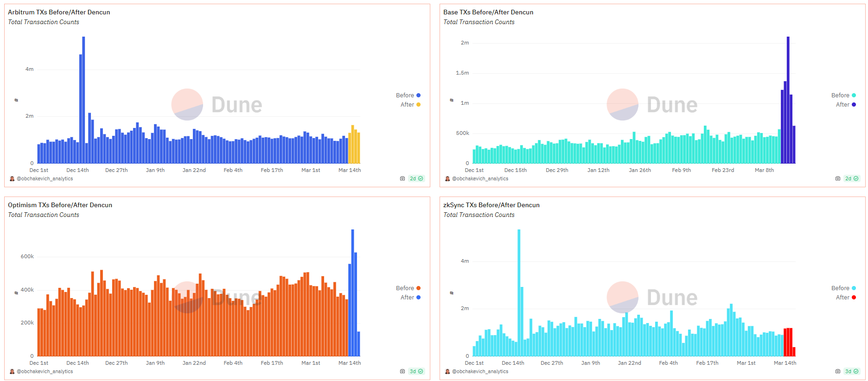
Task: Click the camera screenshot icon in the Arbitrum chart
Action: tap(402, 178)
